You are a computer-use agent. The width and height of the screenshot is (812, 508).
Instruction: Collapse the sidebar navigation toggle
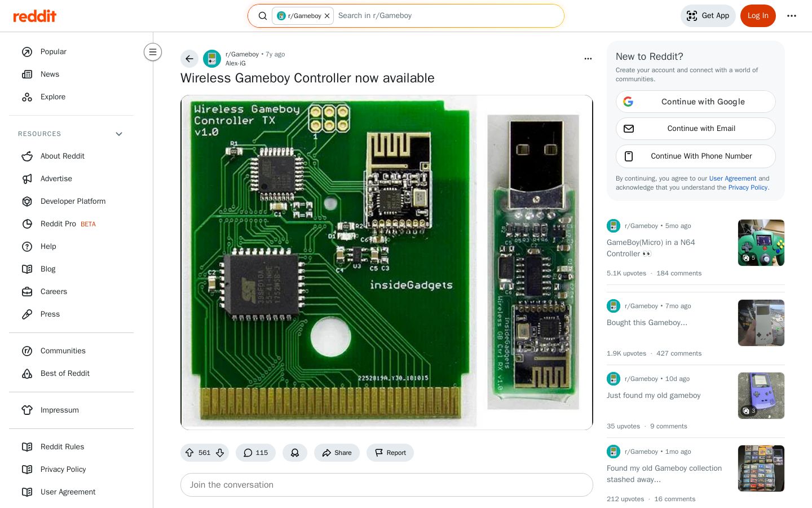coord(153,52)
